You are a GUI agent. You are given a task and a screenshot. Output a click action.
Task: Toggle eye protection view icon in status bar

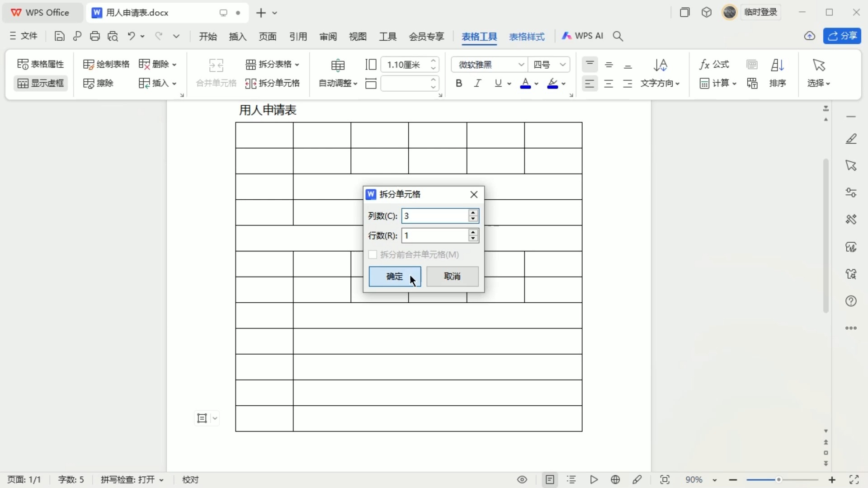pyautogui.click(x=522, y=480)
